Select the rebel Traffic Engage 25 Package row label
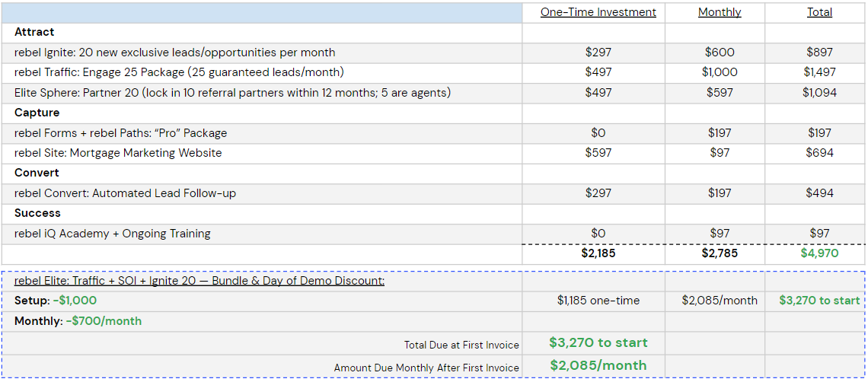868x382 pixels. 181,72
